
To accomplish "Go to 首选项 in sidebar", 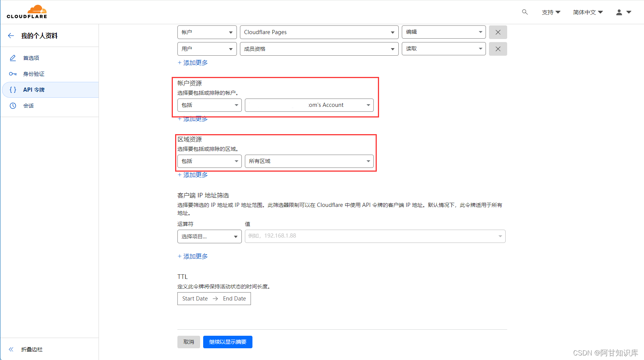I will click(x=31, y=58).
